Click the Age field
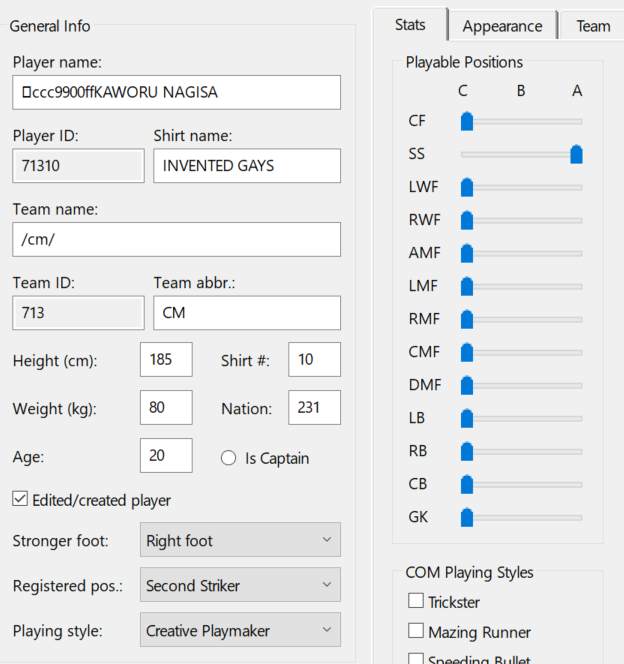Image resolution: width=624 pixels, height=664 pixels. pyautogui.click(x=166, y=455)
